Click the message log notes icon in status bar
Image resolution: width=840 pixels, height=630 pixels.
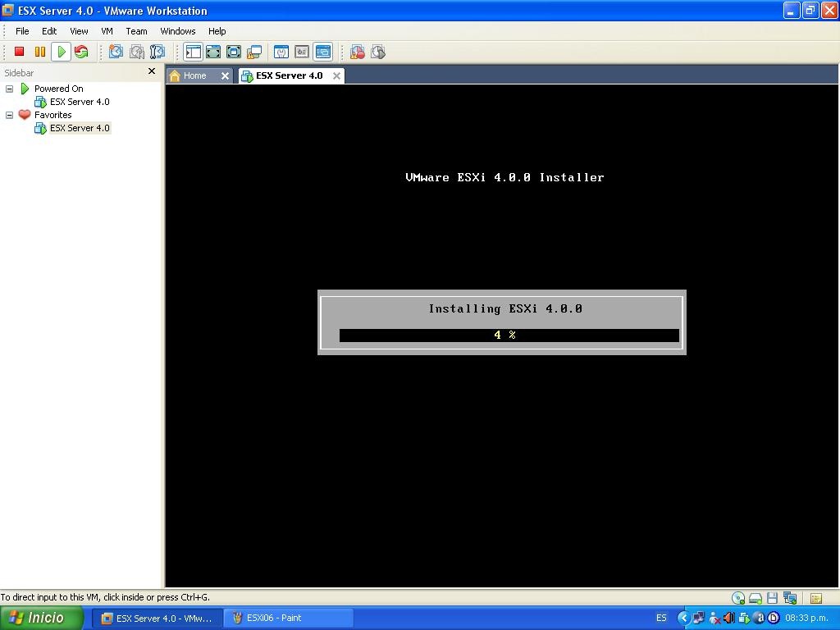[816, 598]
